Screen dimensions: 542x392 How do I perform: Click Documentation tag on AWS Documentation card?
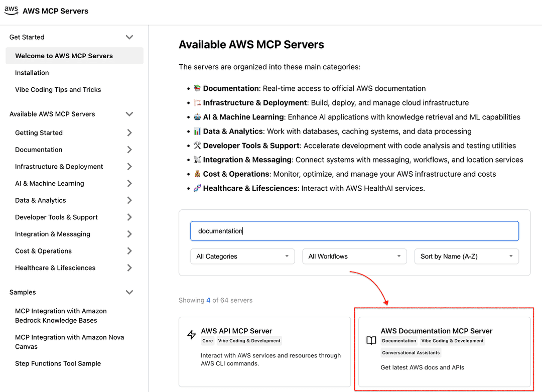(x=399, y=341)
